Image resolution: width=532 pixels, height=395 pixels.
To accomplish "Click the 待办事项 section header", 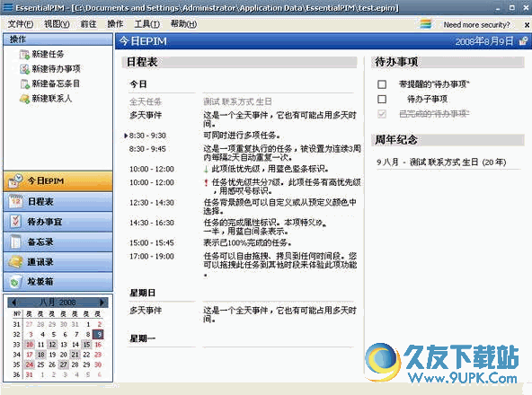I will tap(448, 62).
